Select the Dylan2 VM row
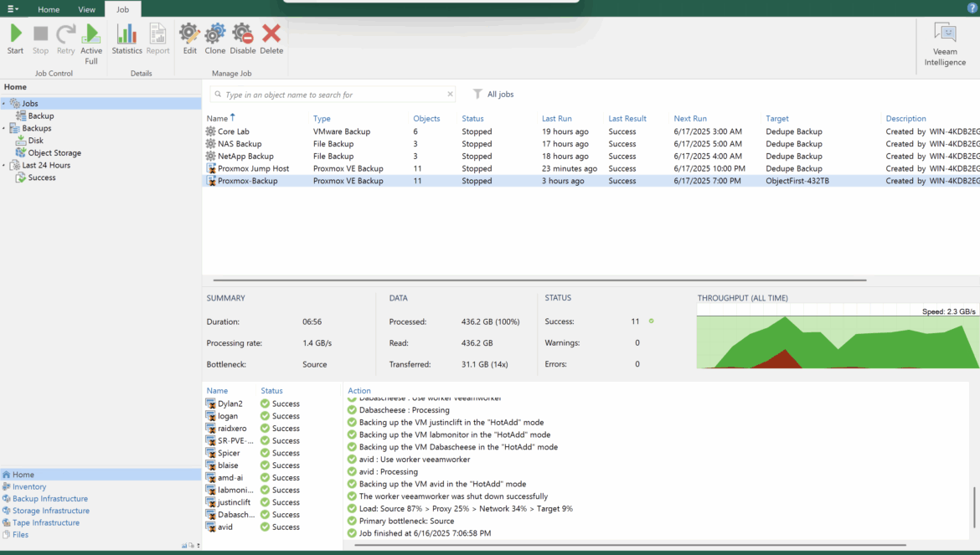980x555 pixels. (x=272, y=404)
